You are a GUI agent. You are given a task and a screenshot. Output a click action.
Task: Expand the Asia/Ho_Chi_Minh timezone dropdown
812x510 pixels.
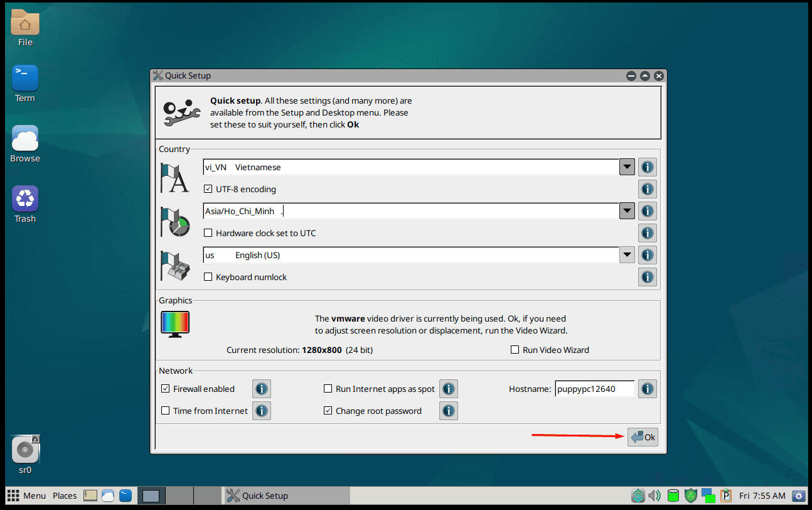tap(626, 211)
